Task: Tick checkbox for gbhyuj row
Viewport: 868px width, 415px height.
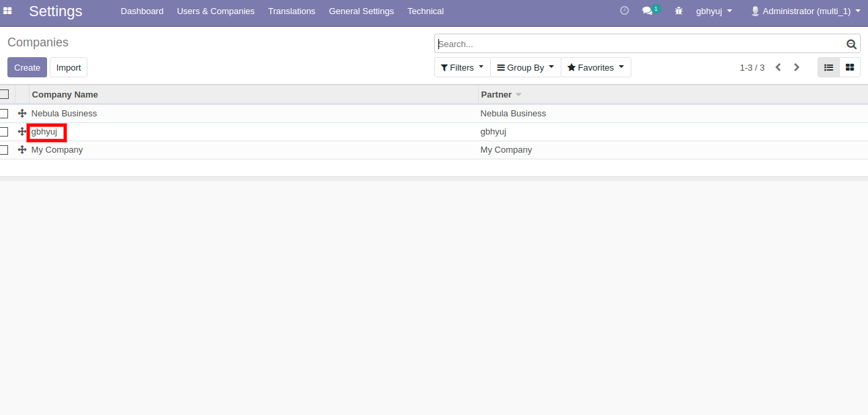Action: click(x=4, y=132)
